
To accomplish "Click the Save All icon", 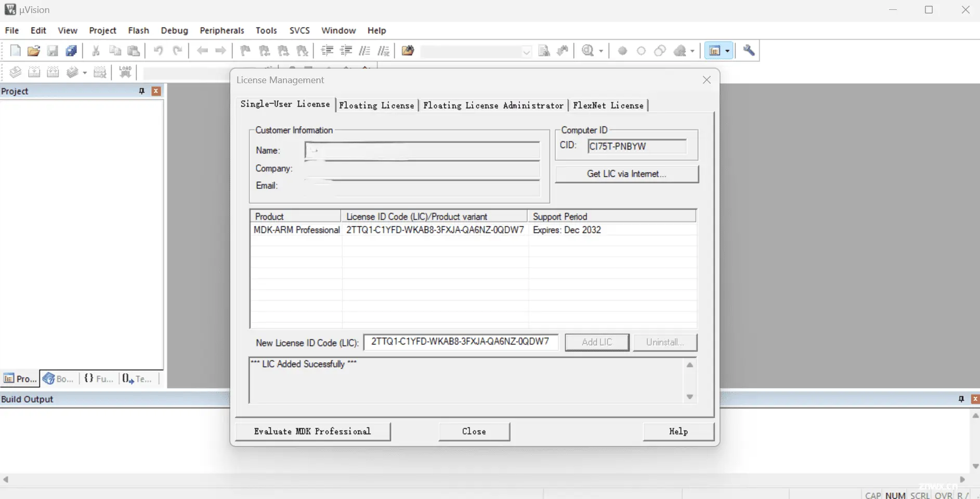I will (71, 50).
